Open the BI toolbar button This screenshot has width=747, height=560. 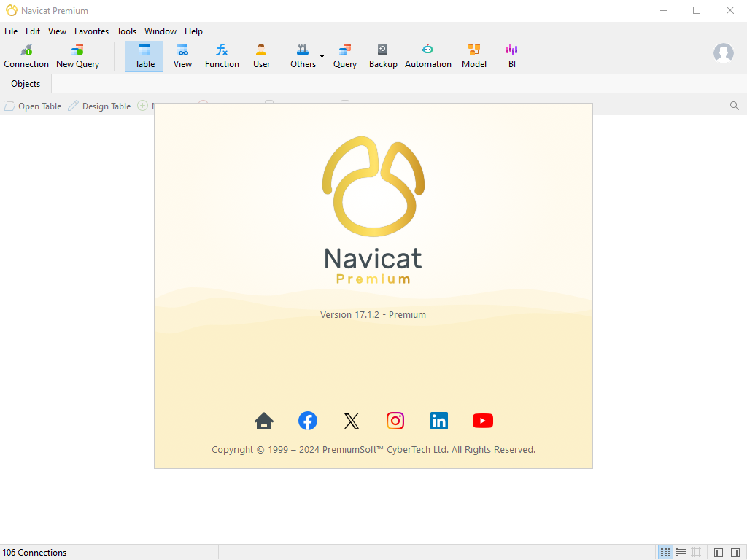pyautogui.click(x=511, y=56)
